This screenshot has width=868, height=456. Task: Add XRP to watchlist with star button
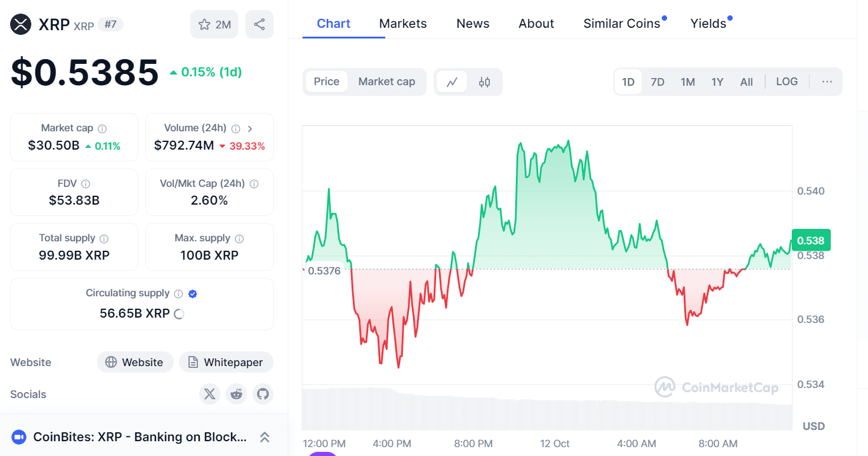pos(214,24)
